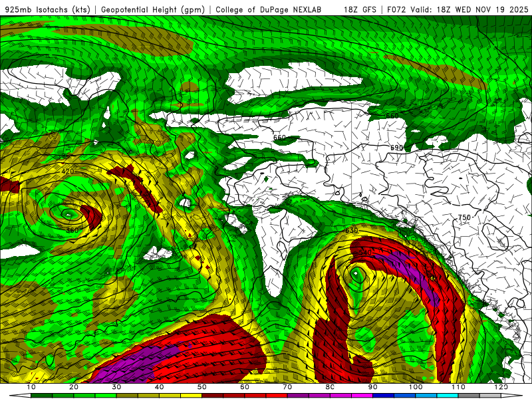532x399 pixels.
Task: Click the 'Geopotential Height (gpm)' header text
Action: pyautogui.click(x=153, y=9)
